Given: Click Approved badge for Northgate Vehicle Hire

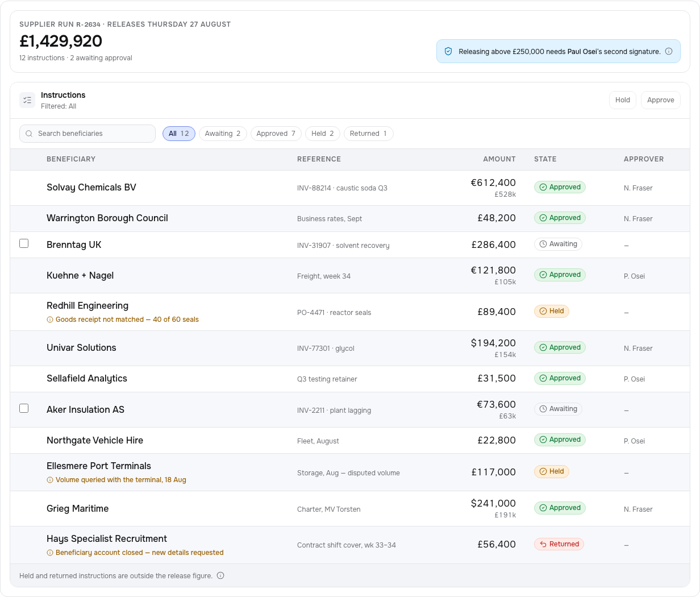Looking at the screenshot, I should pos(560,440).
